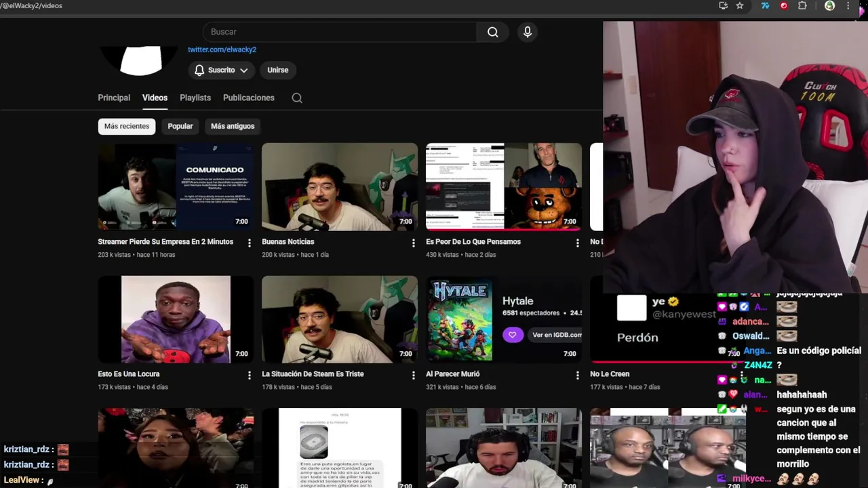The height and width of the screenshot is (488, 868).
Task: Open options menu for Esto Es Una Locura
Action: (249, 375)
